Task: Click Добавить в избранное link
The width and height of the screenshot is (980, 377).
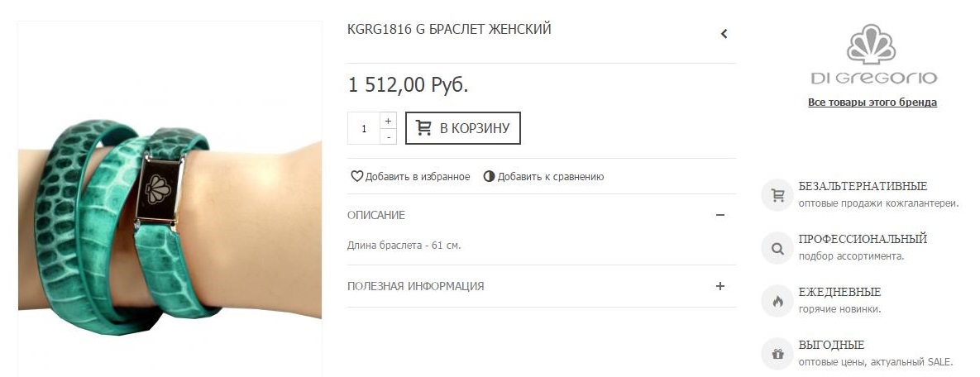Action: [x=418, y=176]
